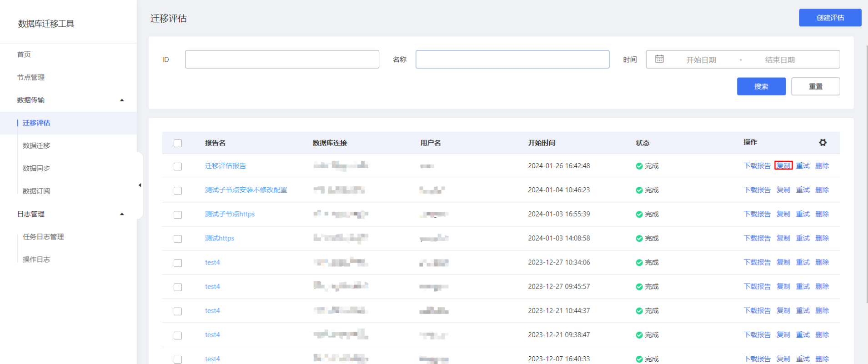Check the test4 row started 2023-12-27 10:34:06
Viewport: 868px width, 364px height.
pyautogui.click(x=178, y=263)
